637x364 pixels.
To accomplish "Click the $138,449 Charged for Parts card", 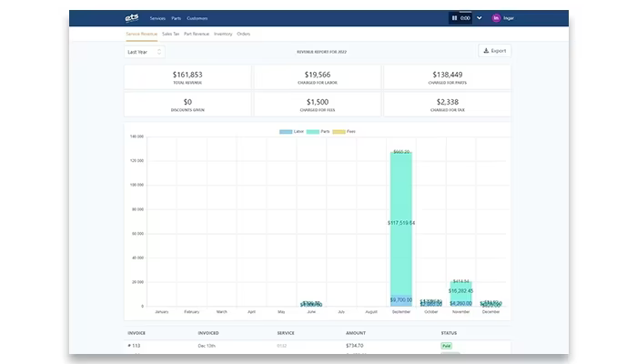I will pos(448,77).
